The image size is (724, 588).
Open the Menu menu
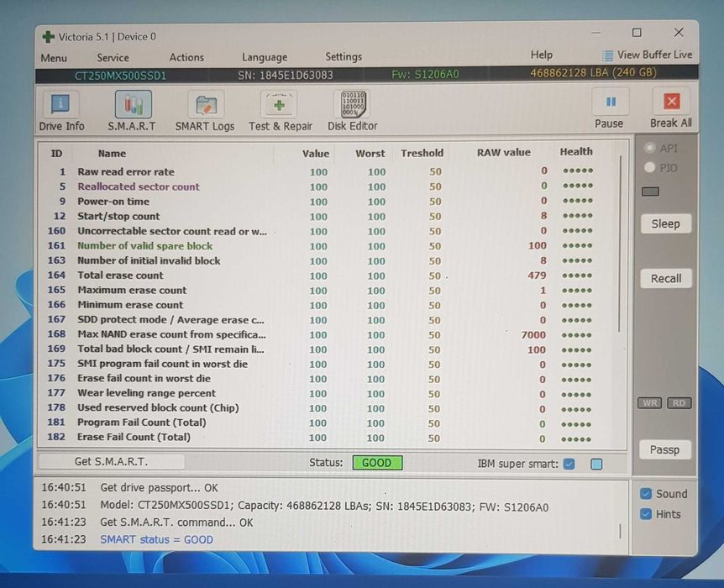coord(54,58)
